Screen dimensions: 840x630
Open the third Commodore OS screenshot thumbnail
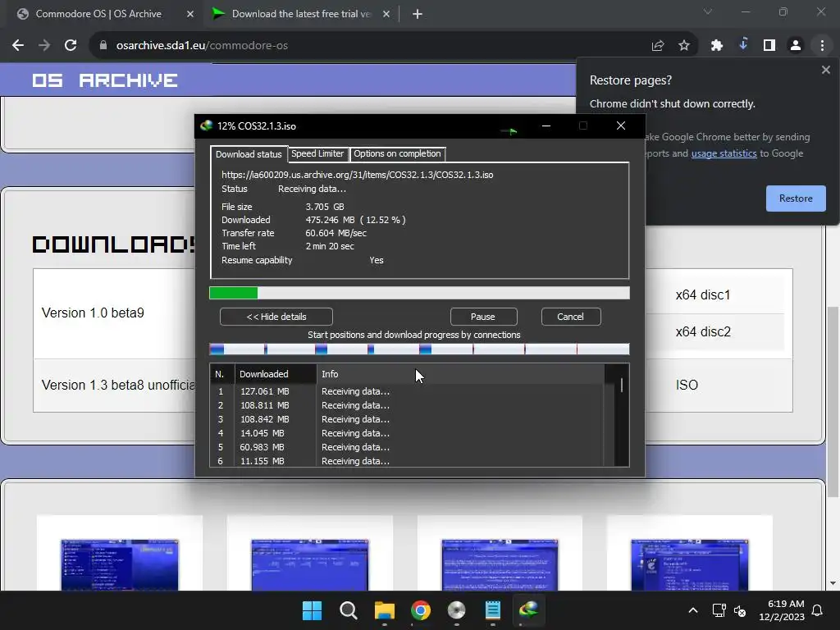(500, 564)
